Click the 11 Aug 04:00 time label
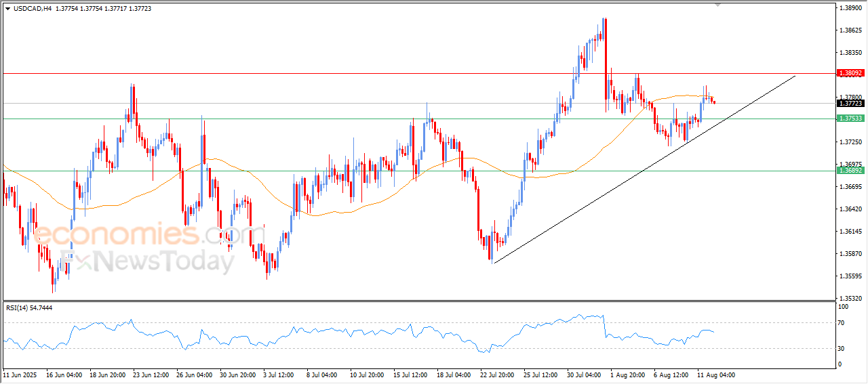This screenshot has height=384, width=868. click(715, 375)
